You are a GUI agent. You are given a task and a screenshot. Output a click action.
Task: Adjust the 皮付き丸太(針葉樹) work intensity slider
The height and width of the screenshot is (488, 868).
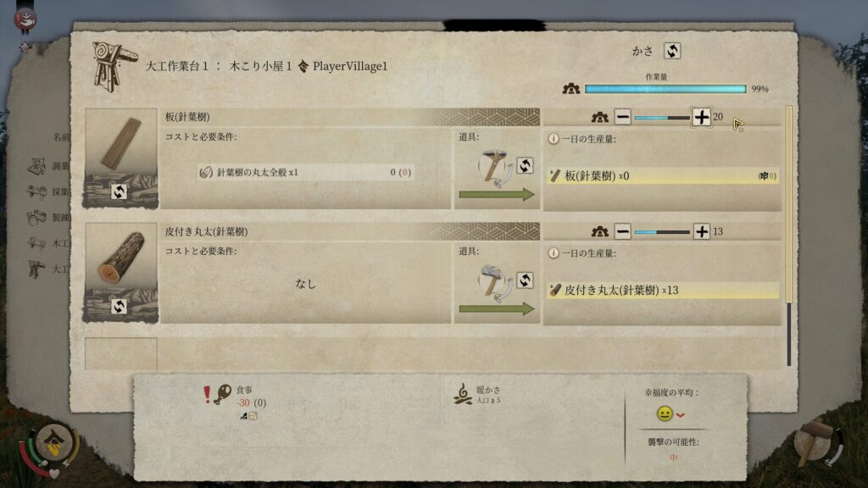click(662, 232)
